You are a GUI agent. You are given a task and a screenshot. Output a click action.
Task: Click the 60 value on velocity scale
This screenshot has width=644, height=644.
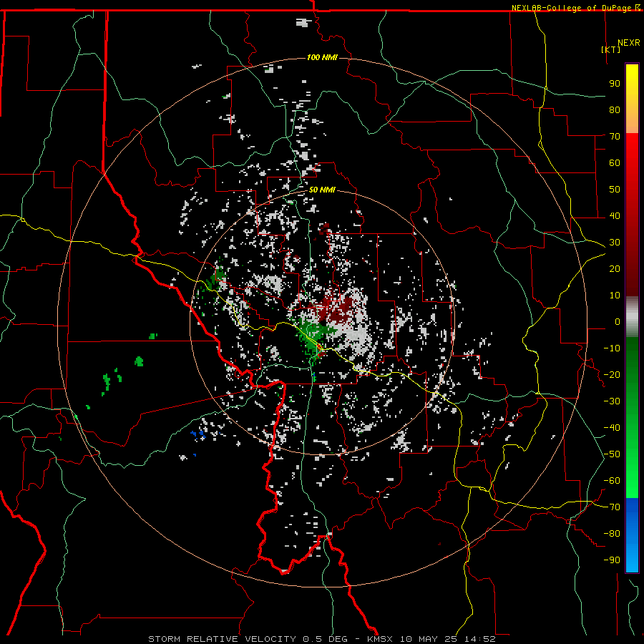click(x=615, y=163)
